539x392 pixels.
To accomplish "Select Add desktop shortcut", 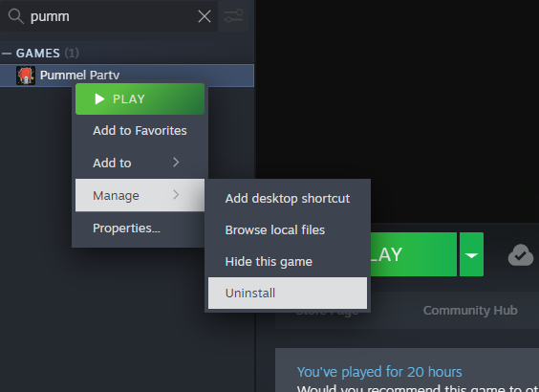I will pyautogui.click(x=288, y=199).
